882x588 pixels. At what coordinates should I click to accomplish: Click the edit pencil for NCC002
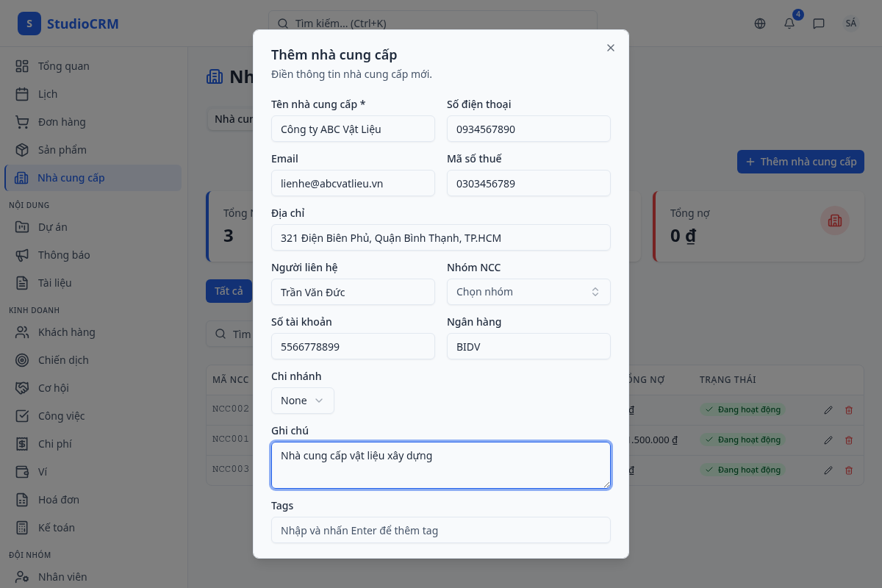point(828,410)
